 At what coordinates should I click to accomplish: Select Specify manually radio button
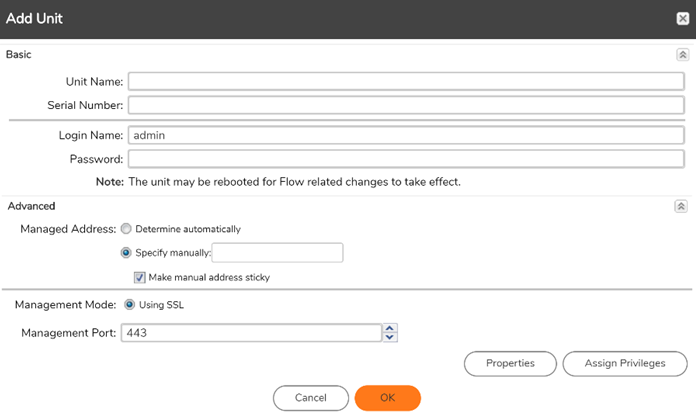pos(126,253)
